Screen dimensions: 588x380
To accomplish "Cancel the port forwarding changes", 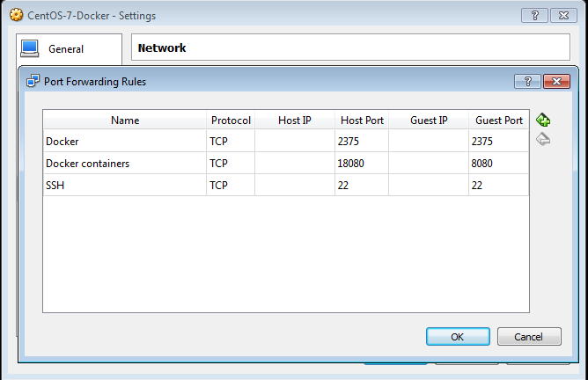I will pyautogui.click(x=529, y=337).
